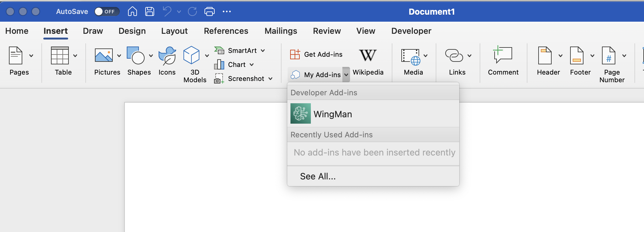Open the Icons gallery
Screen dimensions: 644x232
[x=167, y=56]
